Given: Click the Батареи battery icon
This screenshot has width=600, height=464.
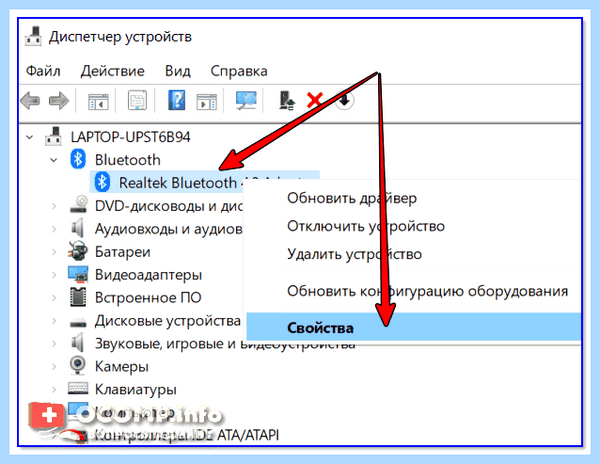Looking at the screenshot, I should click(x=78, y=251).
